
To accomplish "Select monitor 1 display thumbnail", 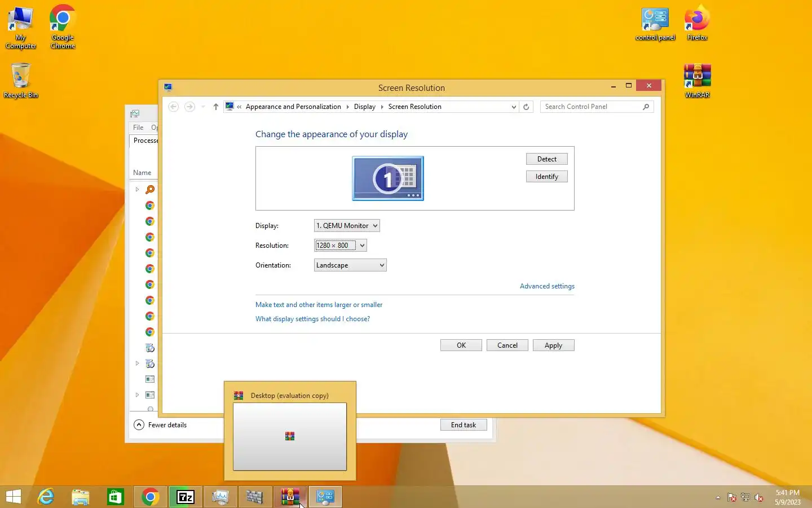I will coord(388,178).
